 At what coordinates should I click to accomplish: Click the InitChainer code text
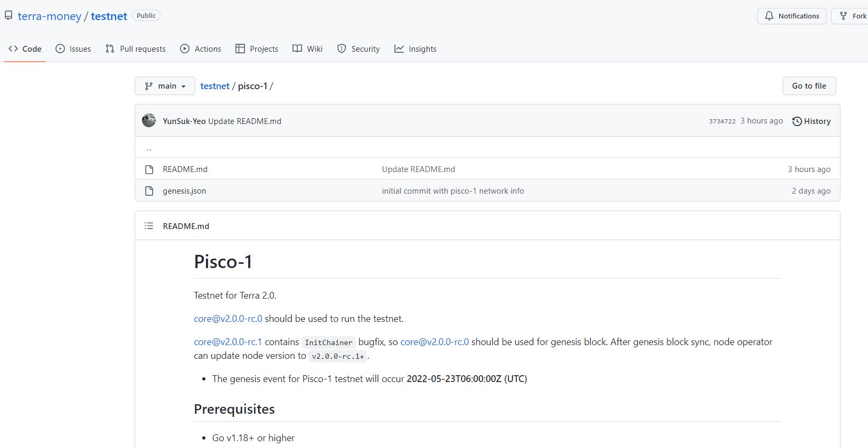click(x=328, y=342)
